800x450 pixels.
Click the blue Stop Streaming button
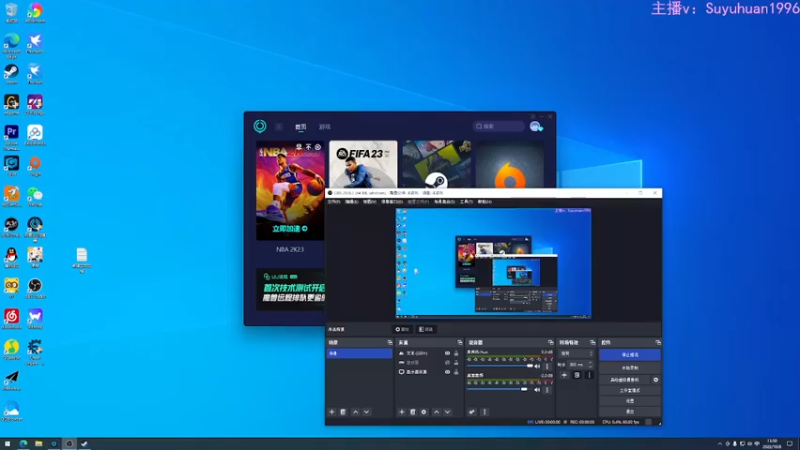coord(630,355)
